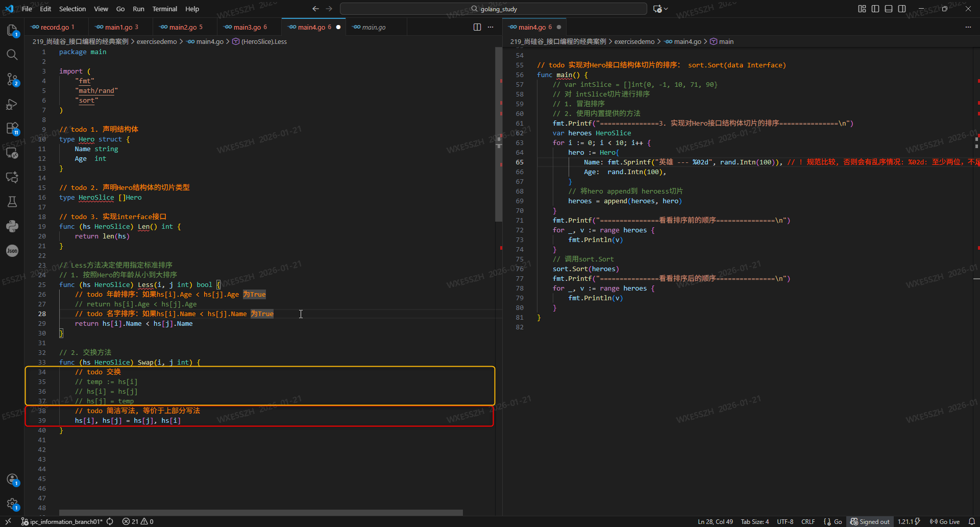Viewport: 980px width, 527px height.
Task: Toggle the secondary side bar
Action: [902, 9]
